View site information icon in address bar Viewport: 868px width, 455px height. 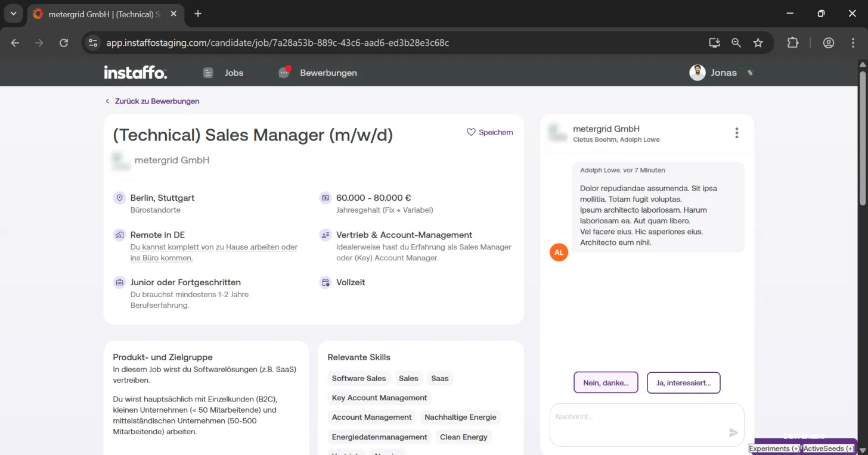(x=92, y=43)
